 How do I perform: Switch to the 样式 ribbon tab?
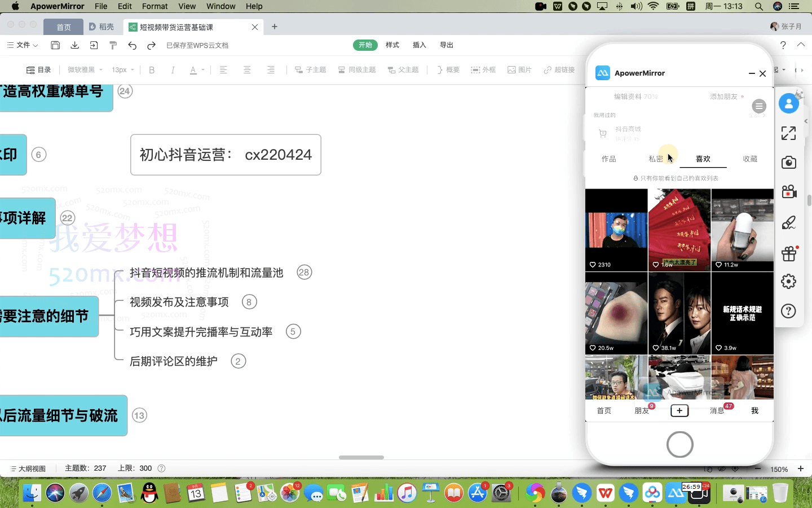point(392,45)
